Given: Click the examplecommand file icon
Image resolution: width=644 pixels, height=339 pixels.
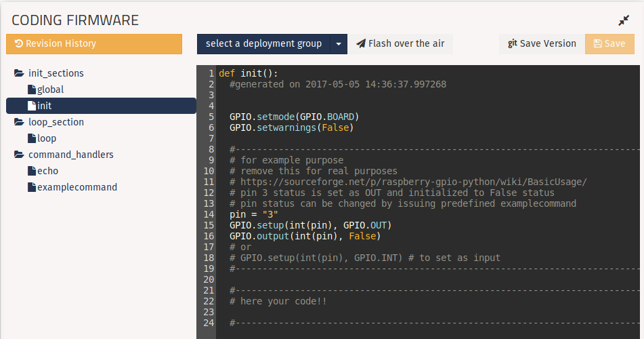Looking at the screenshot, I should click(31, 188).
